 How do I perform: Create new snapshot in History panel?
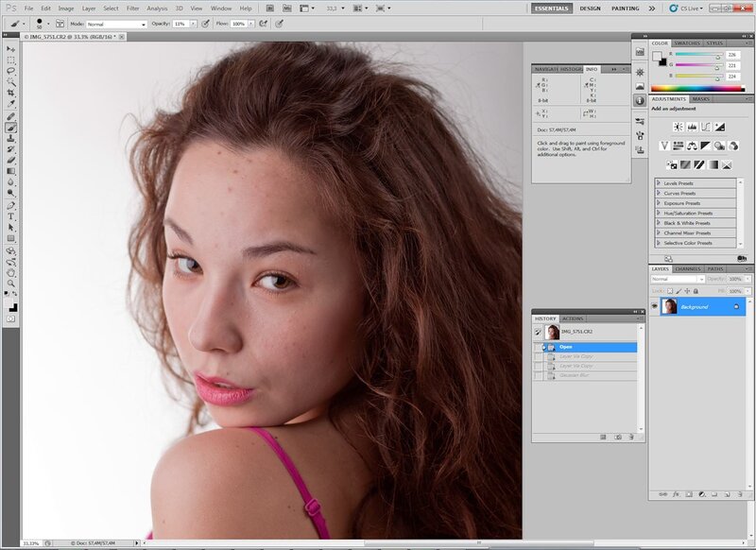tap(618, 438)
